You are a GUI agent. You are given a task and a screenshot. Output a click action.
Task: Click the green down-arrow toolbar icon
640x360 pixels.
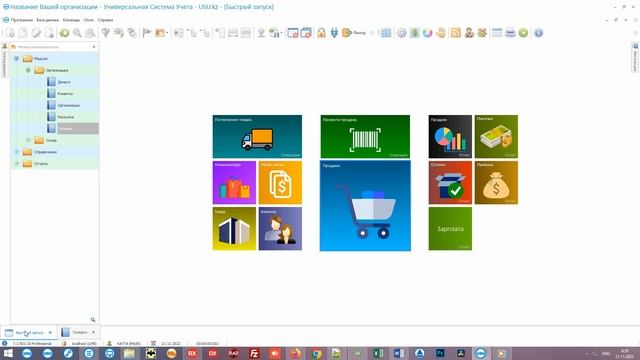[523, 33]
